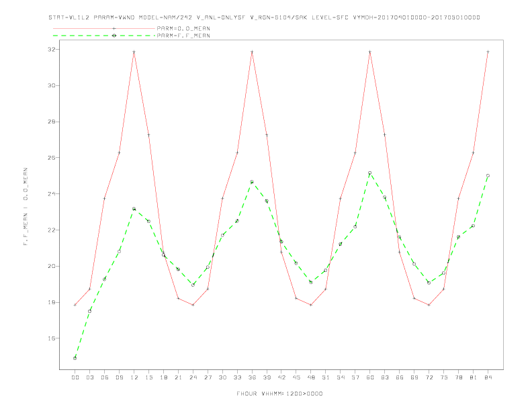
Task: Click y-axis tick label 20
Action: pyautogui.click(x=51, y=266)
